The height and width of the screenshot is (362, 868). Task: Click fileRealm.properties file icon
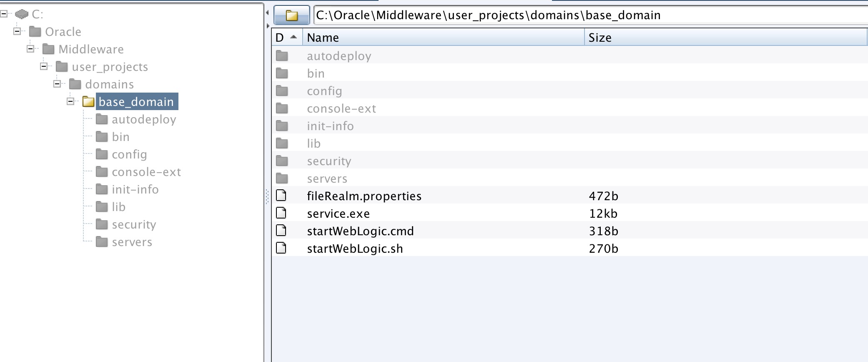pos(281,195)
